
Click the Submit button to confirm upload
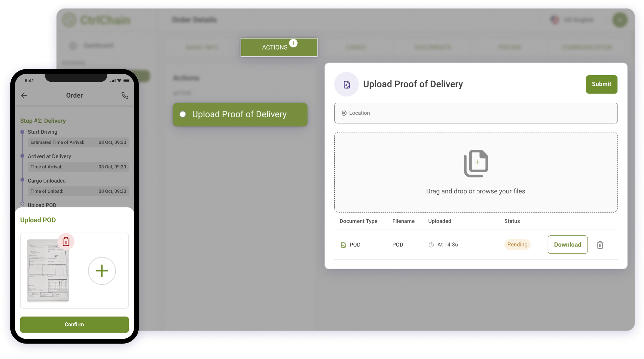click(602, 84)
